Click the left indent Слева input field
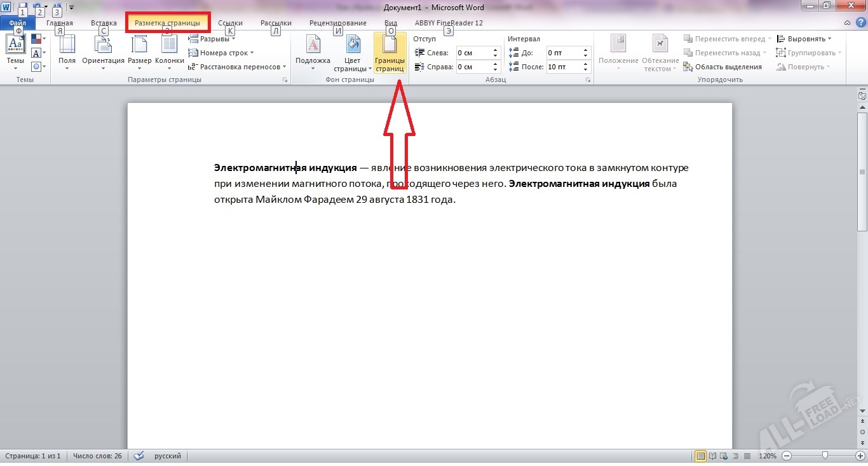This screenshot has height=466, width=868. coord(473,53)
